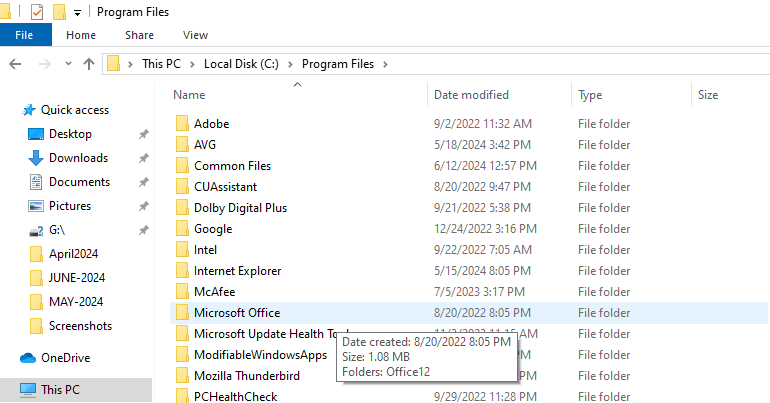770x403 pixels.
Task: Select the Mozilla Thunderbird folder icon
Action: tap(182, 376)
